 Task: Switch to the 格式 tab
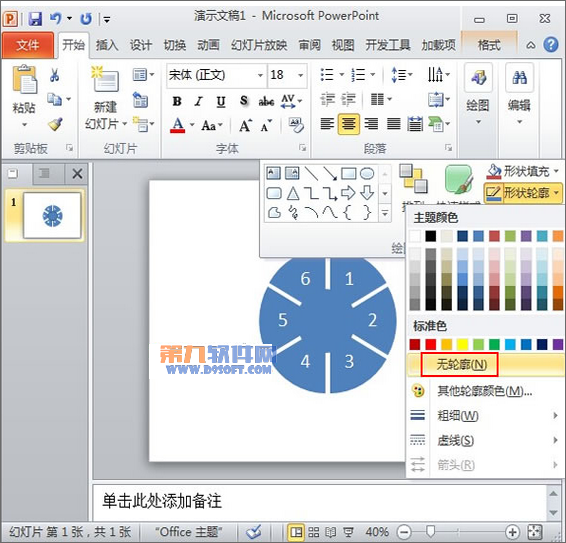(489, 45)
